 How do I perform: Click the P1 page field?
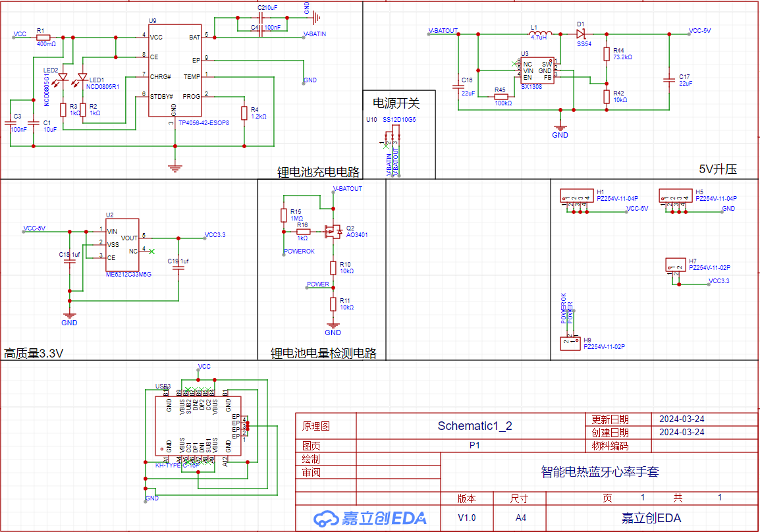475,445
